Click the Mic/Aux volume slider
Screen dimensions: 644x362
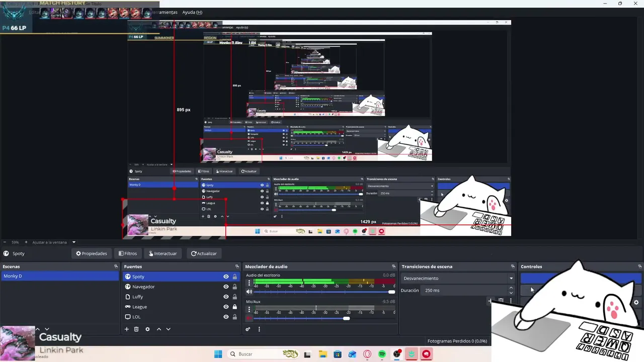point(325,318)
